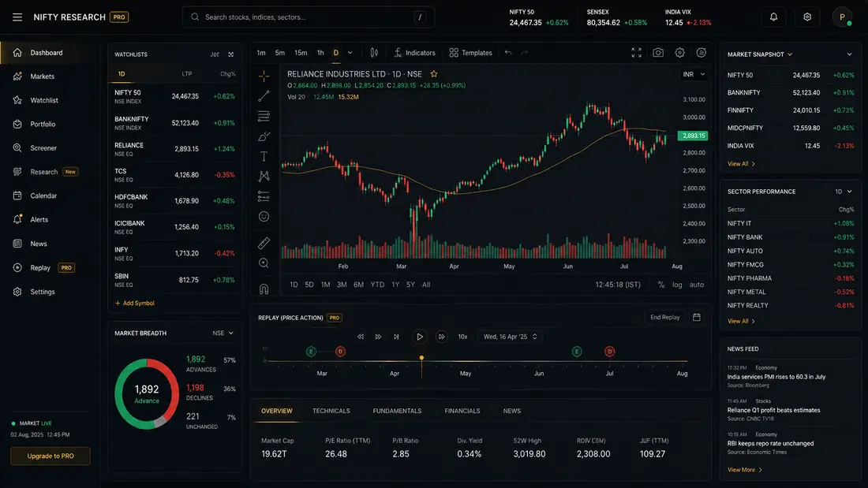The width and height of the screenshot is (868, 488).
Task: Select the 15m timeframe
Action: (x=301, y=53)
